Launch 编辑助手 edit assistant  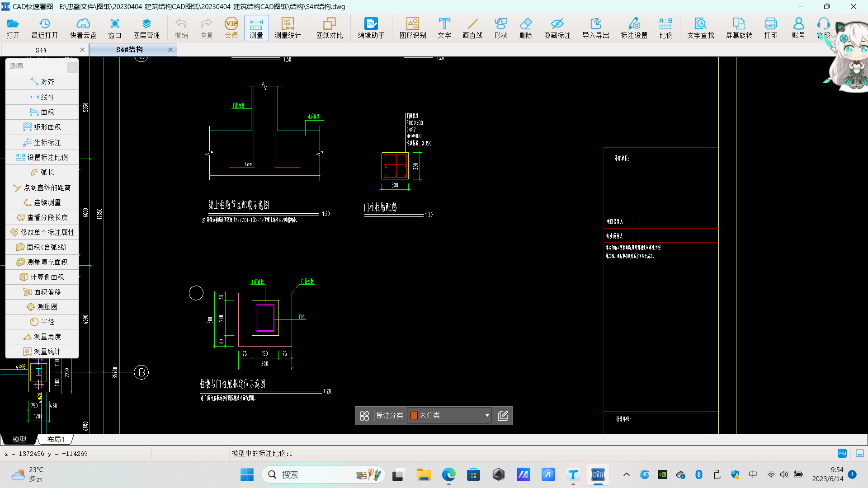[x=371, y=28]
